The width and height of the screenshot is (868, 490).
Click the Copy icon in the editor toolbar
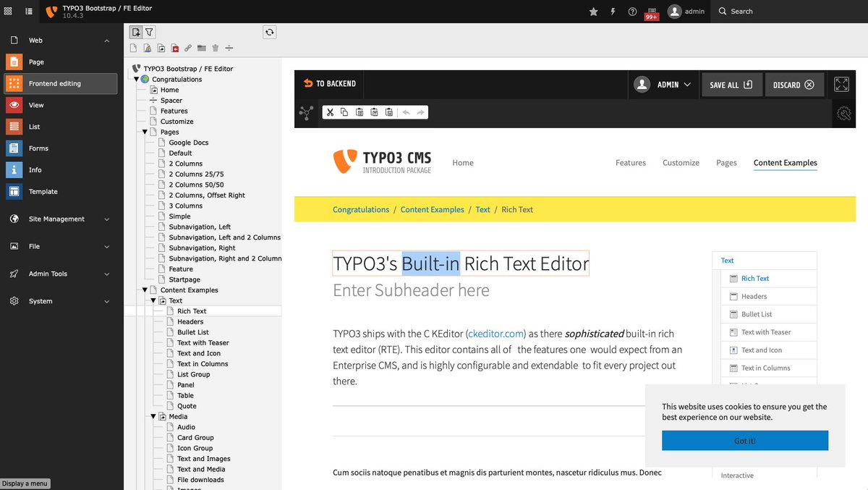coord(344,112)
